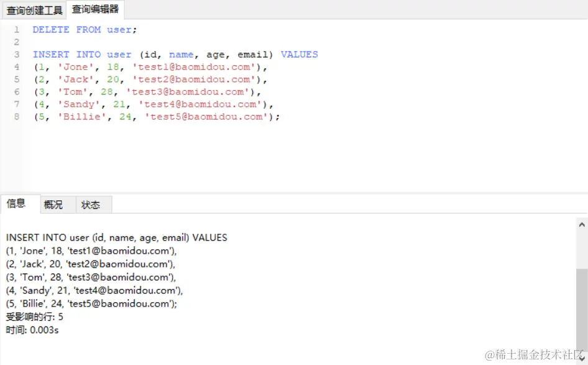This screenshot has height=365, width=588.
Task: Click the results vertical scrollbar thumb
Action: [582, 310]
